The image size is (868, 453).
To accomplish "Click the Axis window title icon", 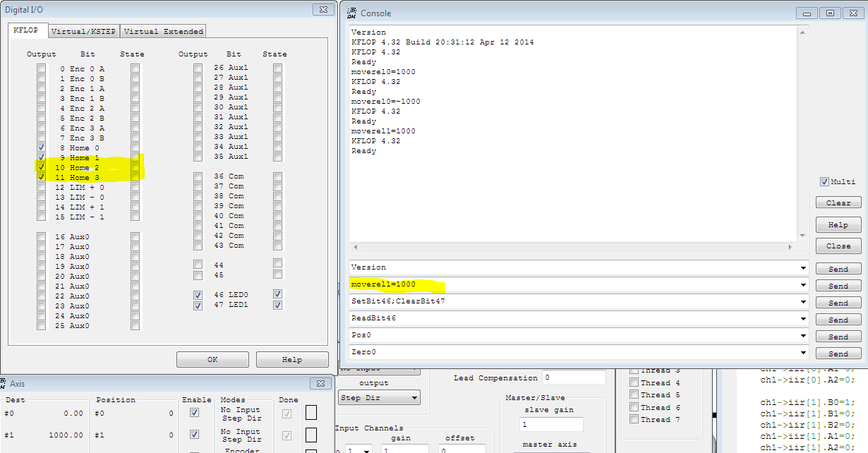I will pyautogui.click(x=6, y=383).
